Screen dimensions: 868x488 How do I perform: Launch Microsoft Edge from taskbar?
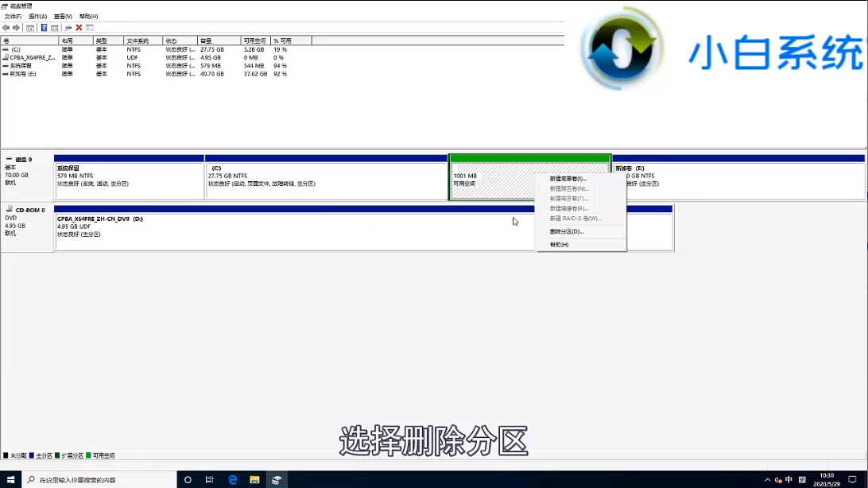tap(232, 480)
